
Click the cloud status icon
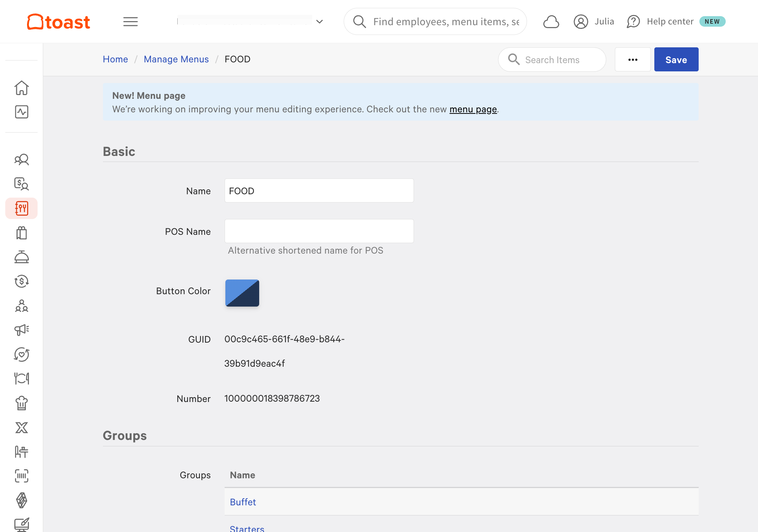(551, 22)
